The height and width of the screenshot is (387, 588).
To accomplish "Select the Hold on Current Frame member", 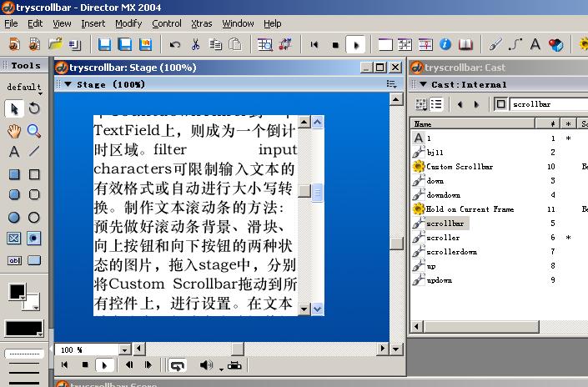I will click(x=470, y=209).
